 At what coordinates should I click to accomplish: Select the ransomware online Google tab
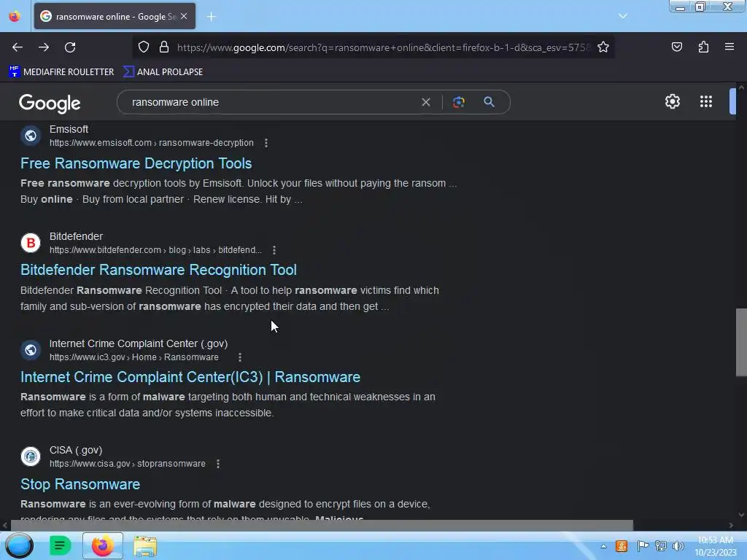tap(115, 16)
